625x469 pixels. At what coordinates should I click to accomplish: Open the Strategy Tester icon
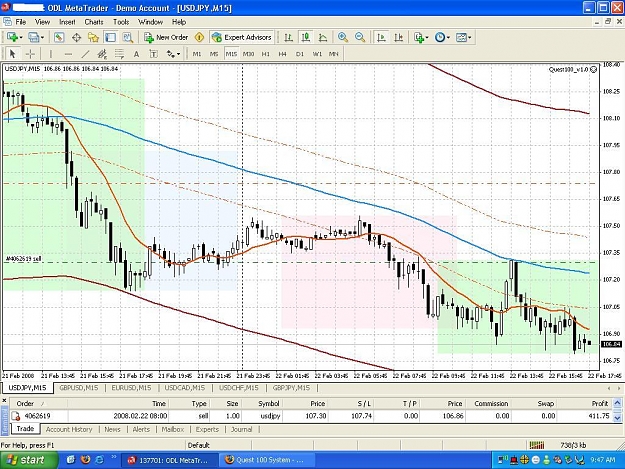click(128, 37)
